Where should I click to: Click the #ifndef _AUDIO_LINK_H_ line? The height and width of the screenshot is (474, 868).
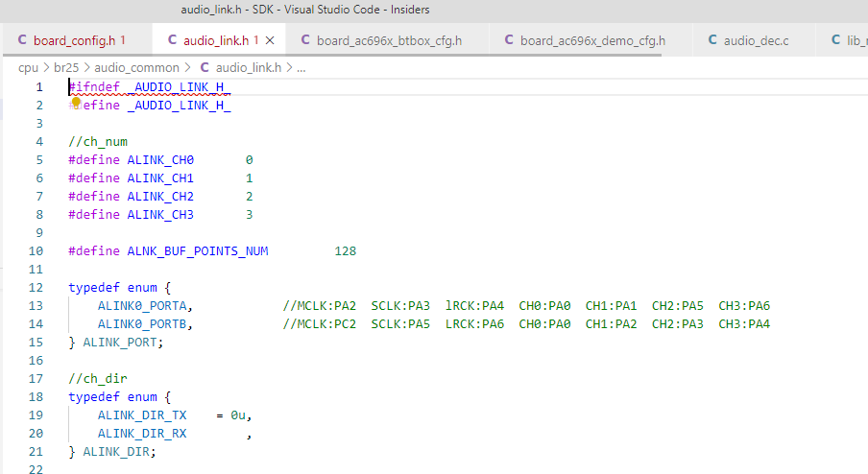coord(150,86)
